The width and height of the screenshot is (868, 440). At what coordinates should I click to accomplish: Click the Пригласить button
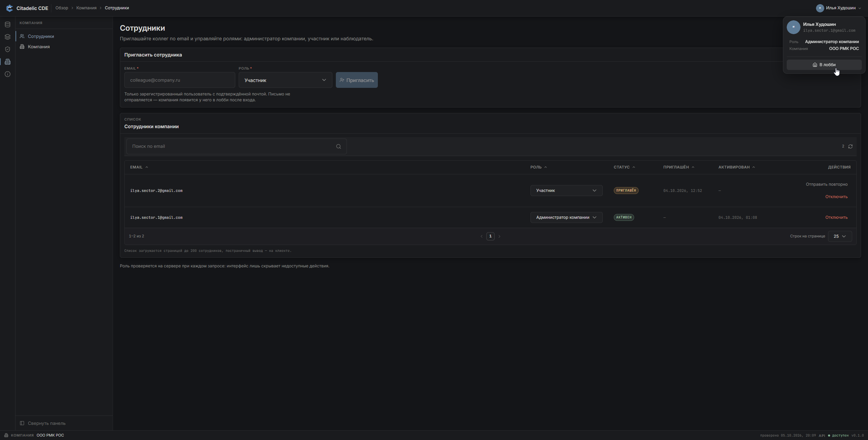[356, 80]
